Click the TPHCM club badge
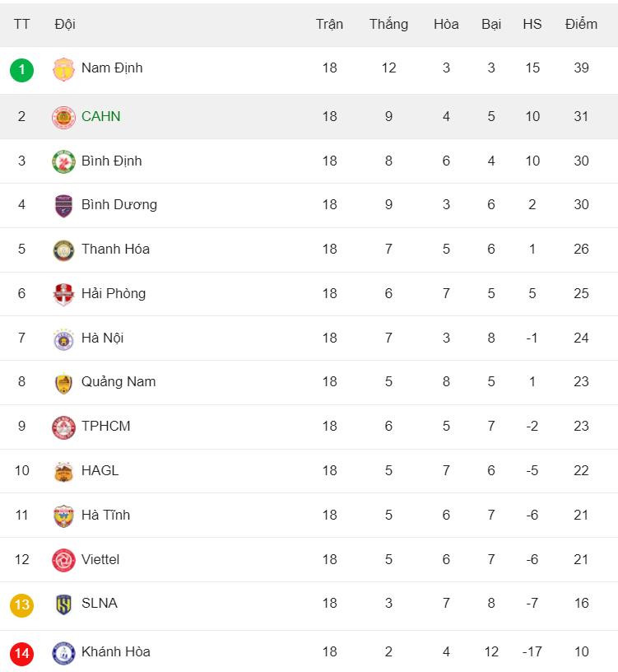 (x=63, y=427)
